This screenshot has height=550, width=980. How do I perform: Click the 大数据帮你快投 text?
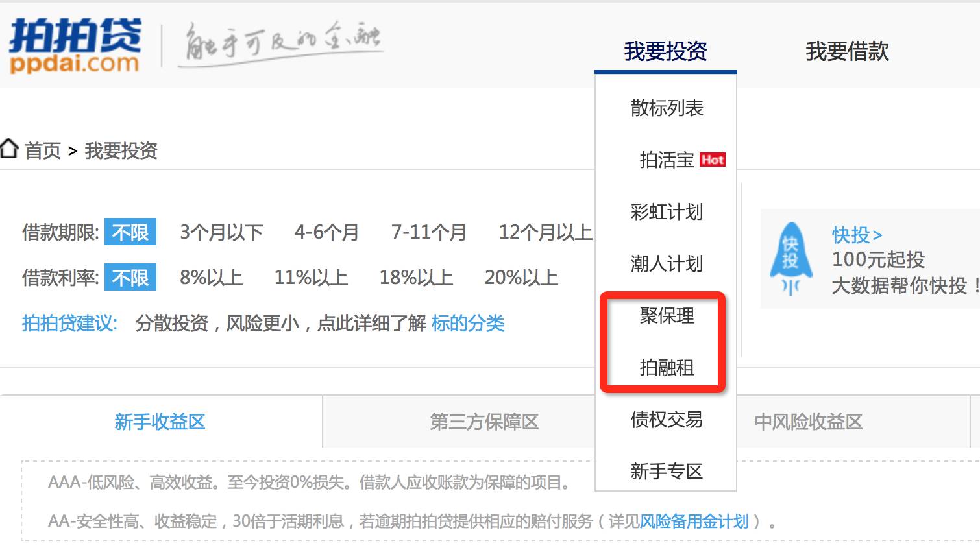coord(906,285)
